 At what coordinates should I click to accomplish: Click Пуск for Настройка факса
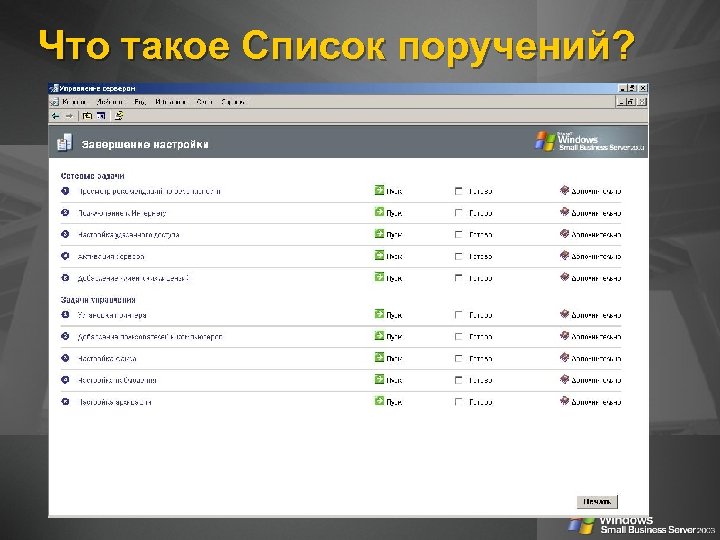pyautogui.click(x=388, y=358)
